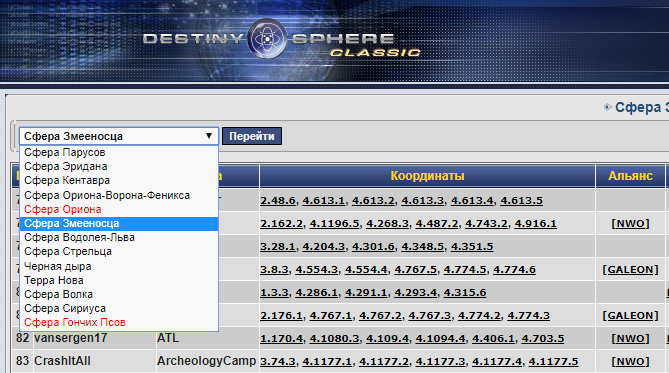This screenshot has height=373, width=669.
Task: Click the Destiny Sphere atom logo
Action: pyautogui.click(x=268, y=39)
